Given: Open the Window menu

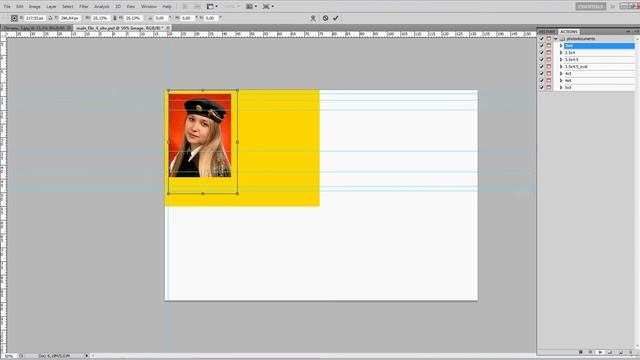Looking at the screenshot, I should tap(149, 7).
